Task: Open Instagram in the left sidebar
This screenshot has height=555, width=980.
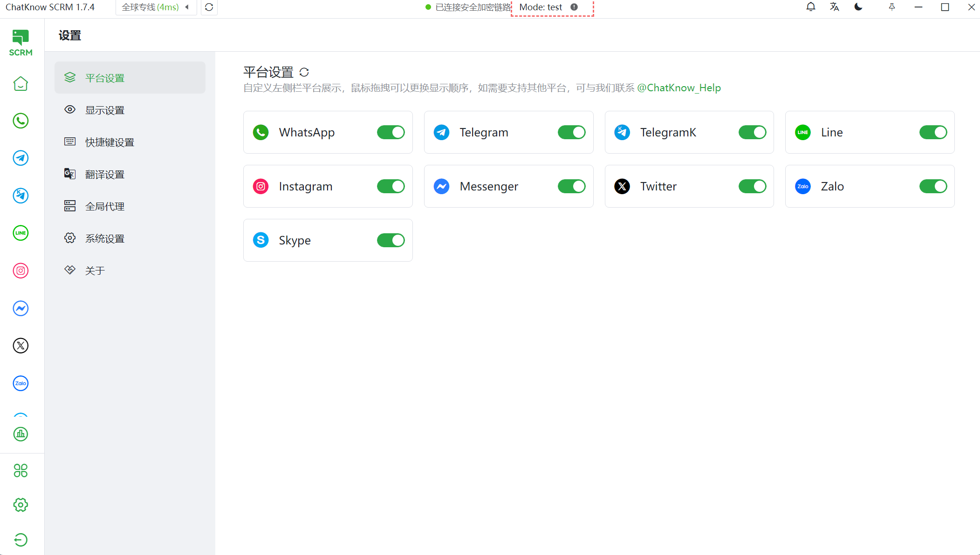Action: (21, 271)
